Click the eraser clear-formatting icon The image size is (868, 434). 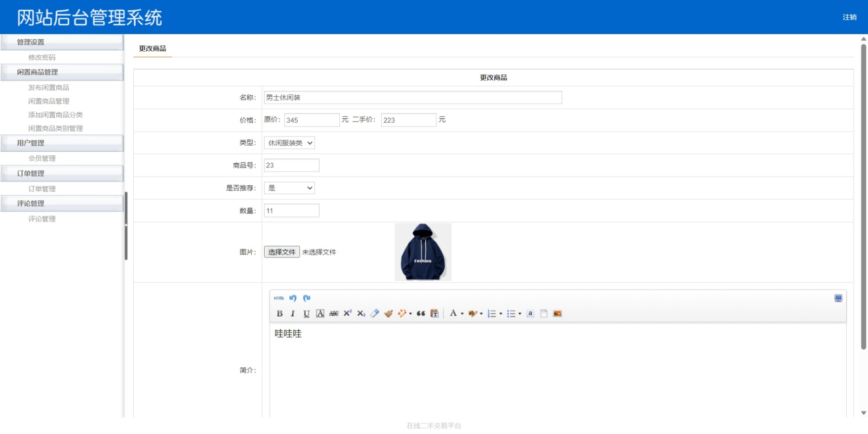(375, 313)
